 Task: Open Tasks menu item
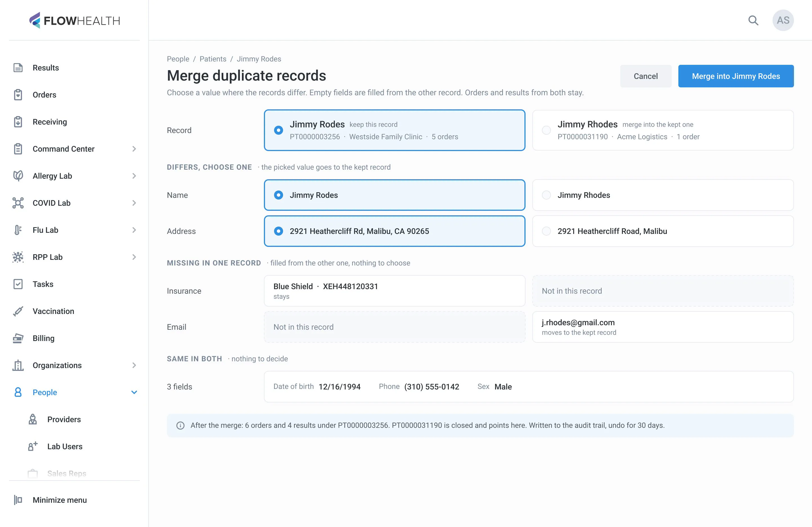pyautogui.click(x=74, y=284)
